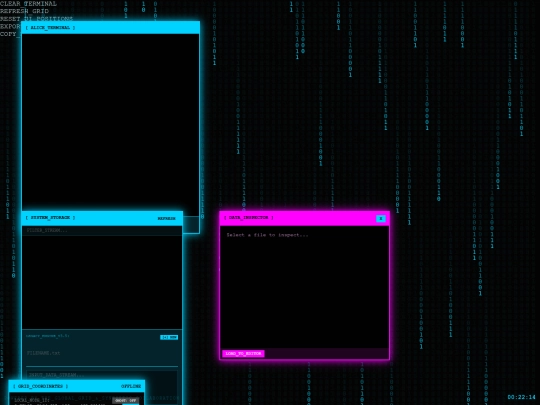Click the clock display reading 00:22:14
This screenshot has height=405, width=540.
point(521,397)
